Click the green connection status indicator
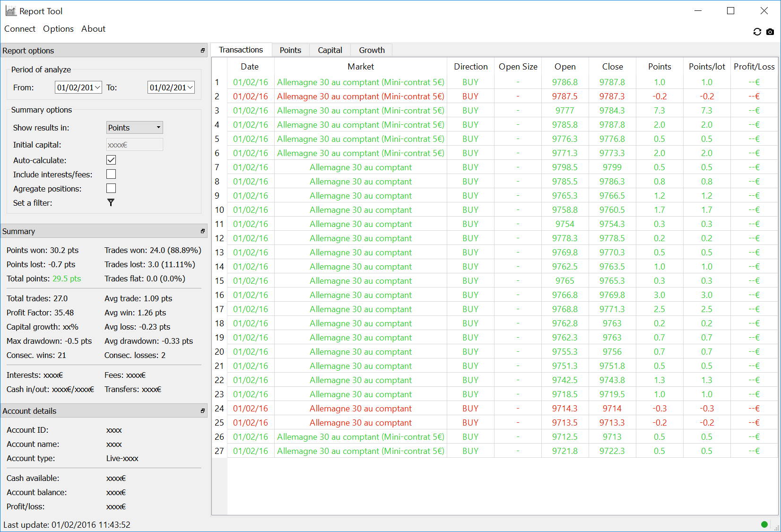The width and height of the screenshot is (781, 532). pos(764,524)
